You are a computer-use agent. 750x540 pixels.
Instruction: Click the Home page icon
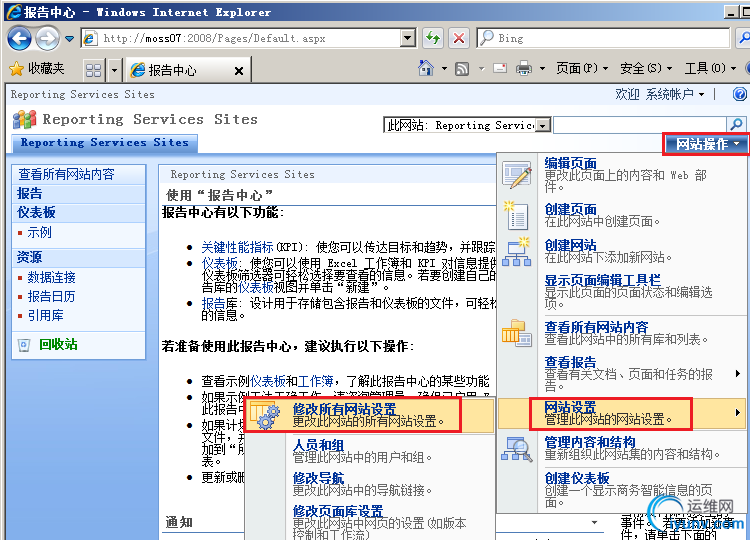(x=426, y=68)
